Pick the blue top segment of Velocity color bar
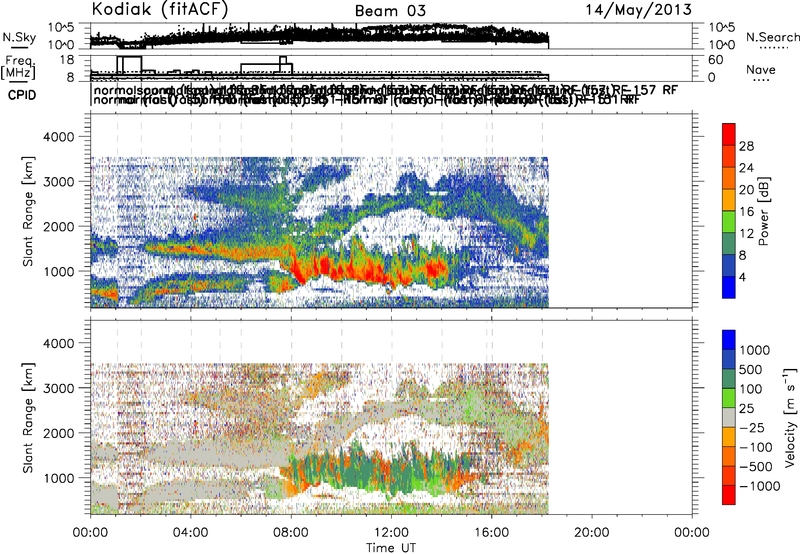The height and width of the screenshot is (554, 800). tap(729, 340)
